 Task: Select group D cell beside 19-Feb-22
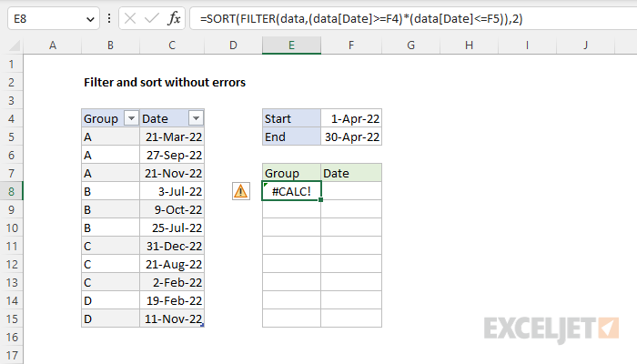110,300
